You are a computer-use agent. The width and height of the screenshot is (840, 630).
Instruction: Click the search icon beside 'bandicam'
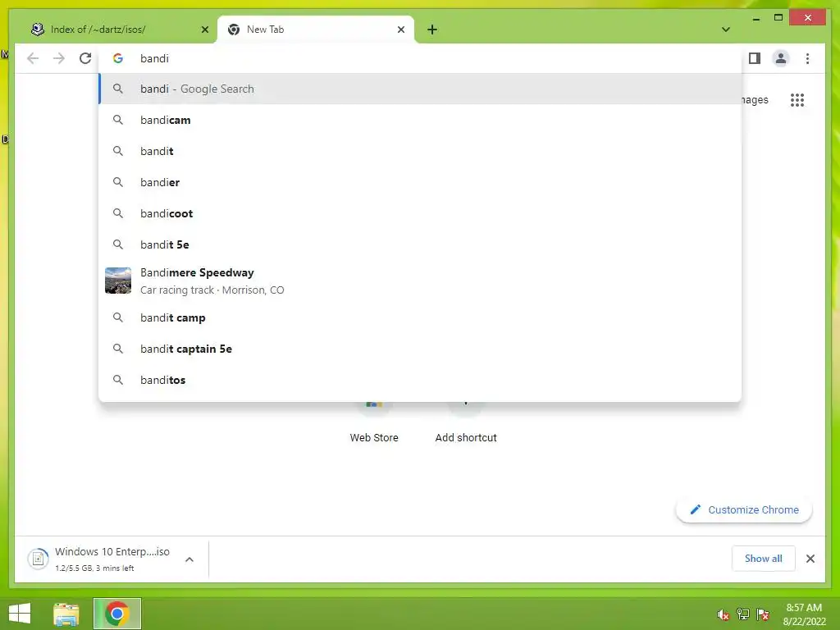click(118, 120)
